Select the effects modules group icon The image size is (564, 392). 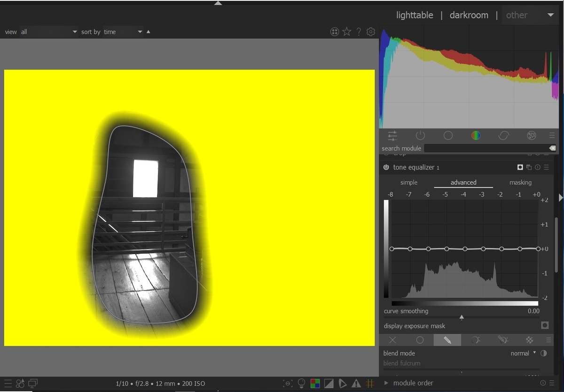click(x=531, y=135)
